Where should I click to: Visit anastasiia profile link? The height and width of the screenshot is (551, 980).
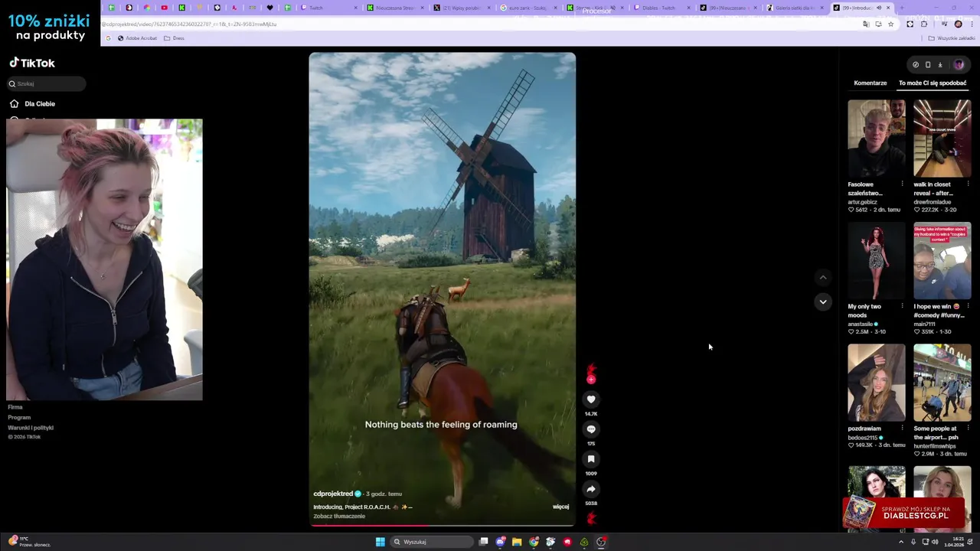(x=861, y=324)
